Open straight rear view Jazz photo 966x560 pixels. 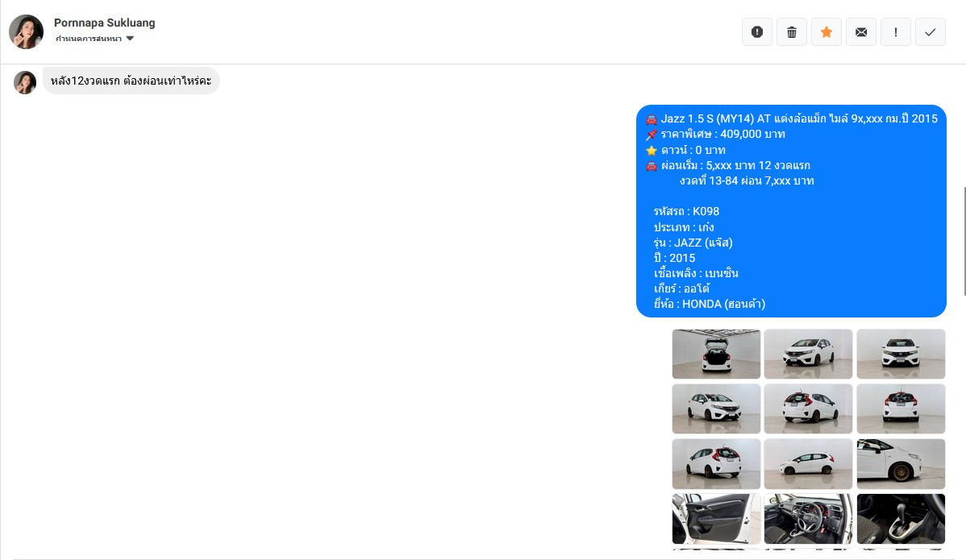(901, 409)
